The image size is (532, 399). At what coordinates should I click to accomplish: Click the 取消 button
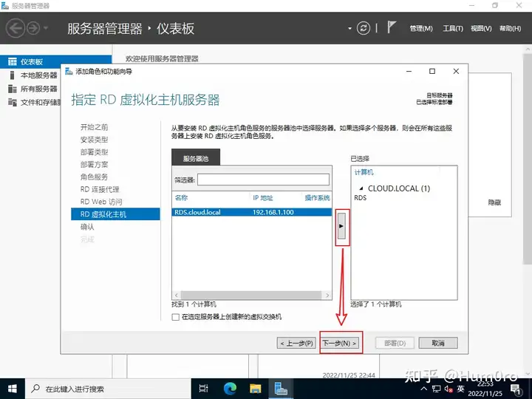click(438, 343)
